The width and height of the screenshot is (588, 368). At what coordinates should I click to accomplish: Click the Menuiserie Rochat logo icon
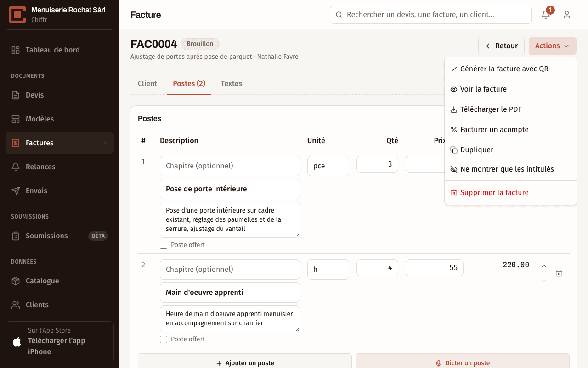click(17, 15)
